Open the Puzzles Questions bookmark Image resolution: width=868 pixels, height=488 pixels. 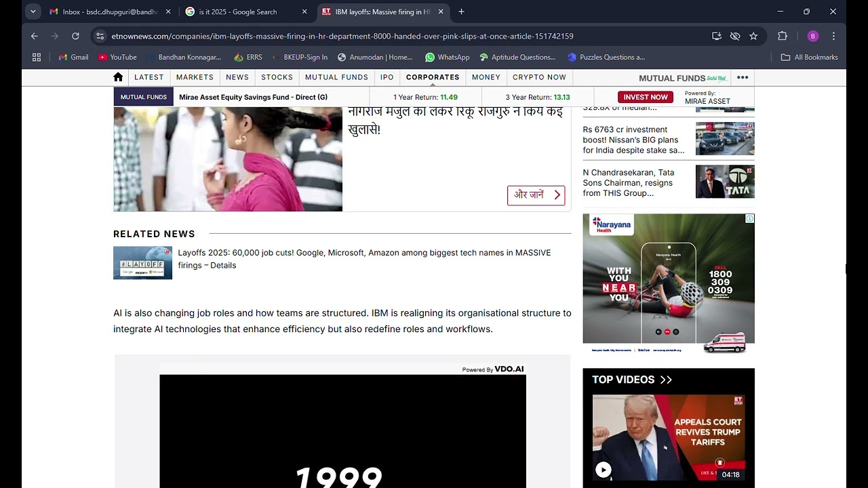[606, 57]
